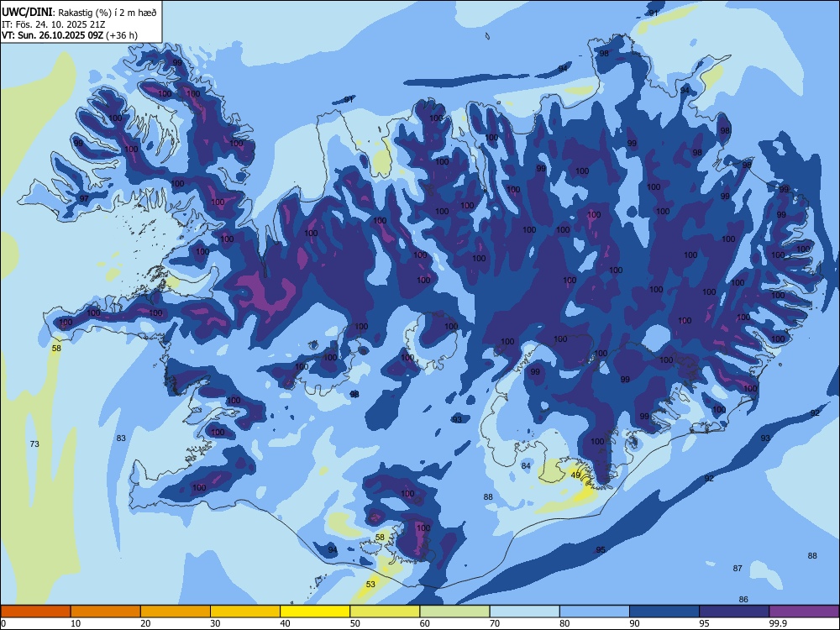Click the humidity value 53 near the south coast
The height and width of the screenshot is (630, 840).
click(370, 584)
